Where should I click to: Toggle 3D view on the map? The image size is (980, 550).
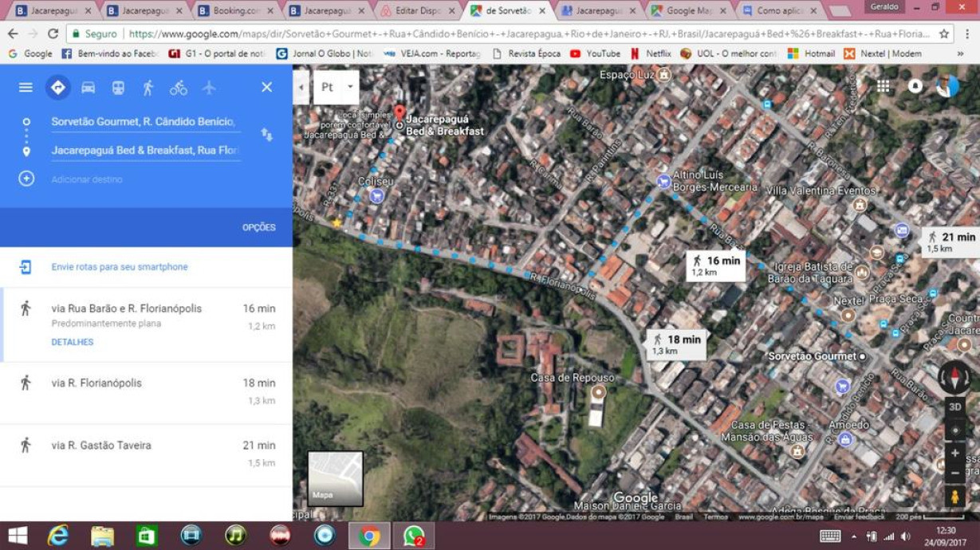[954, 407]
